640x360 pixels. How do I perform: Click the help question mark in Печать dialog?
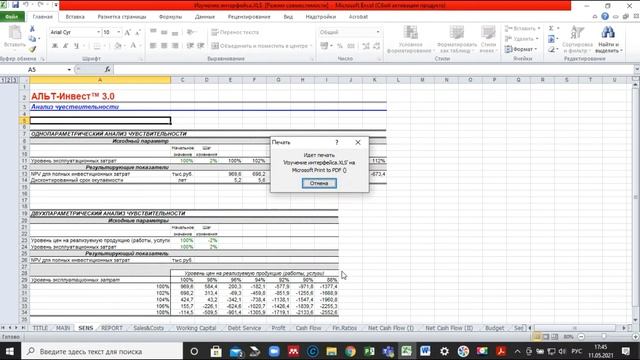click(x=337, y=142)
